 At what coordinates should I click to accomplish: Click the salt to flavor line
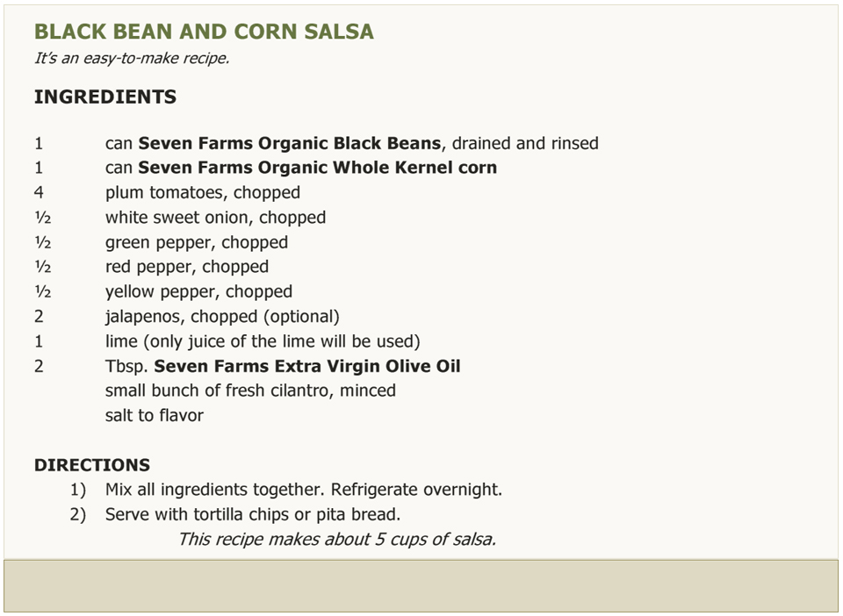[x=155, y=416]
